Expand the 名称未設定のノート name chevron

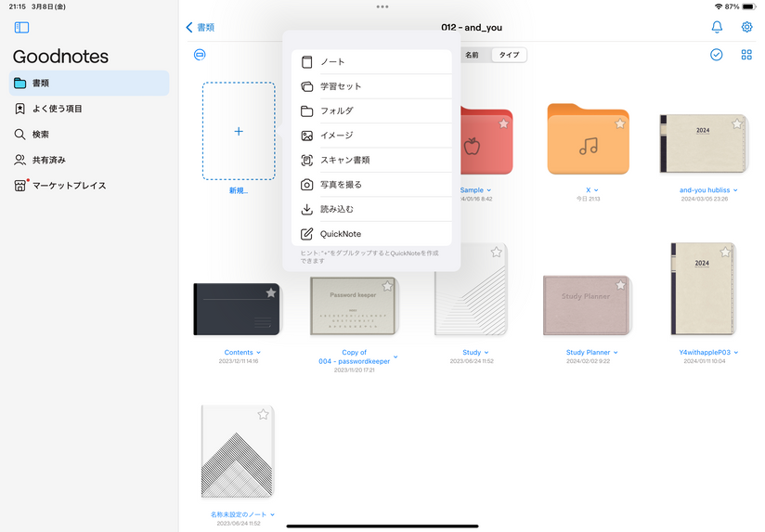pos(272,514)
